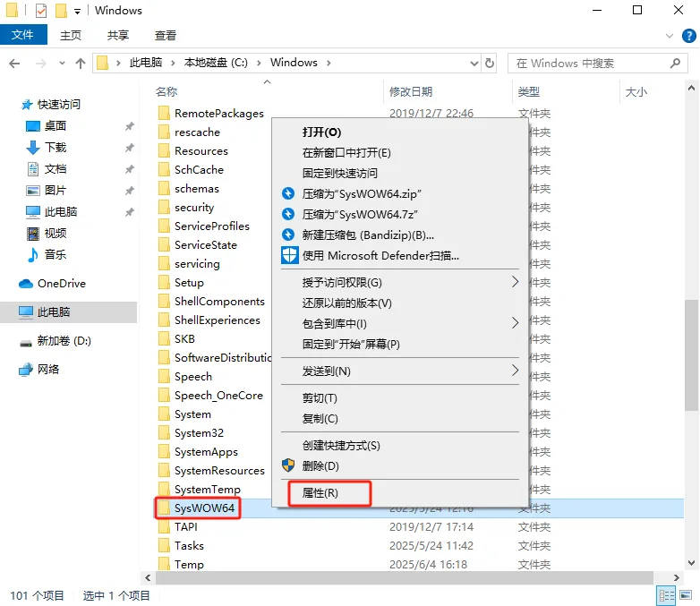Open the Help question mark icon
Image resolution: width=700 pixels, height=606 pixels.
click(689, 36)
